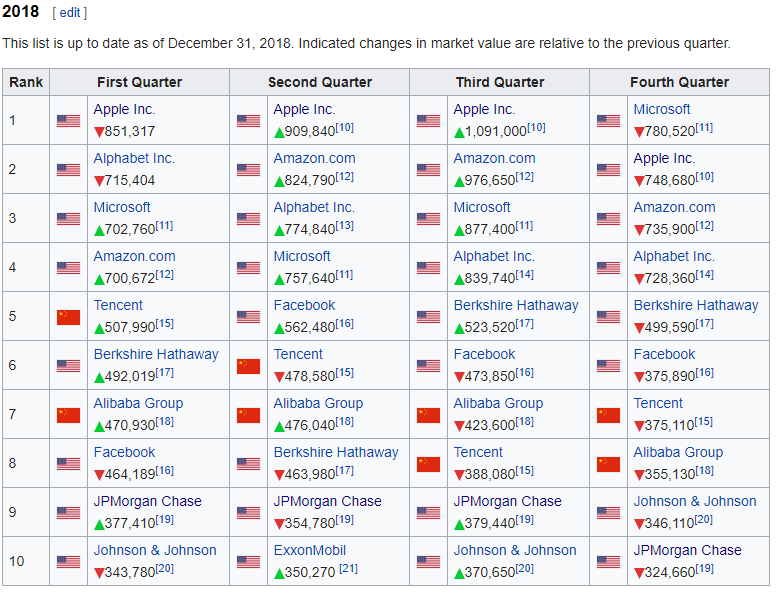
Task: Click the value 976,650 under Amazon.com
Action: (x=489, y=181)
